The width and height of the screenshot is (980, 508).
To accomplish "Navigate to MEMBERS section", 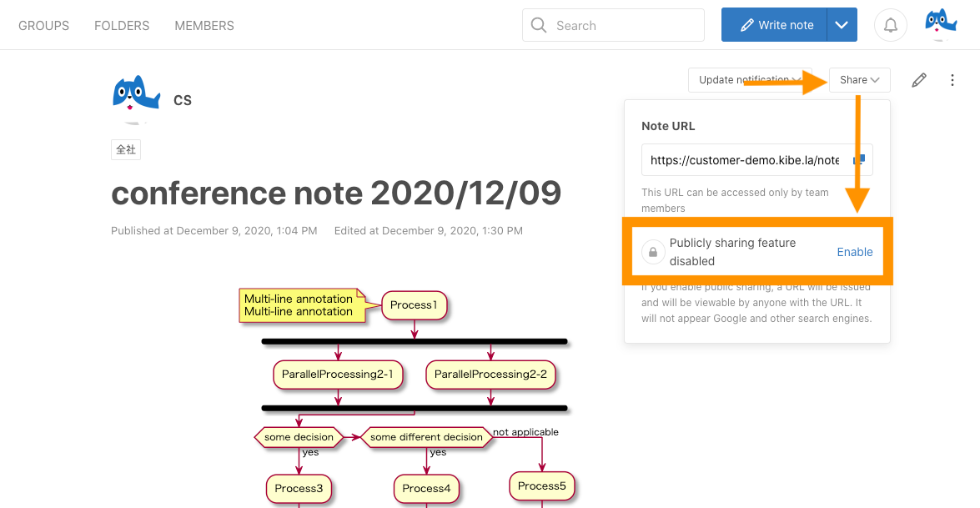I will [x=204, y=26].
